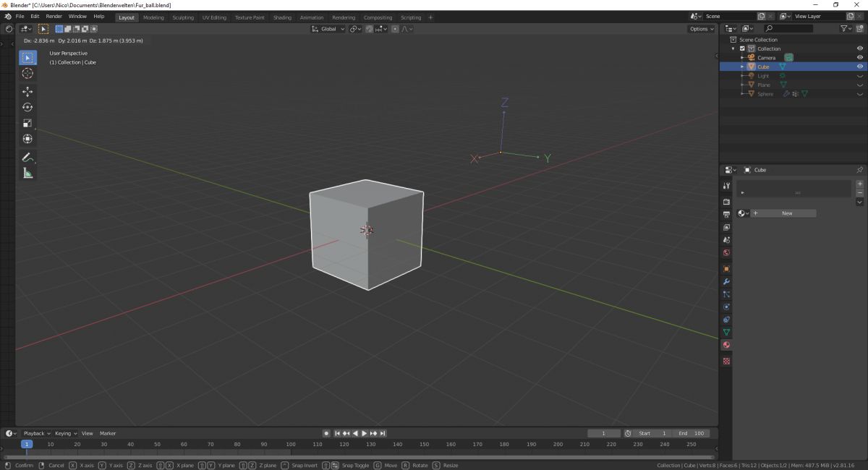The image size is (868, 470).
Task: Jump to the timeline end frame
Action: click(x=383, y=433)
